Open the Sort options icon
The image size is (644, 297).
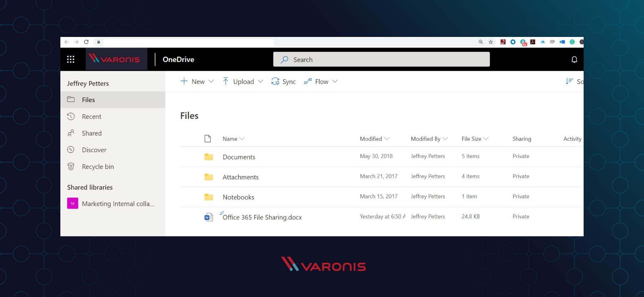point(569,81)
